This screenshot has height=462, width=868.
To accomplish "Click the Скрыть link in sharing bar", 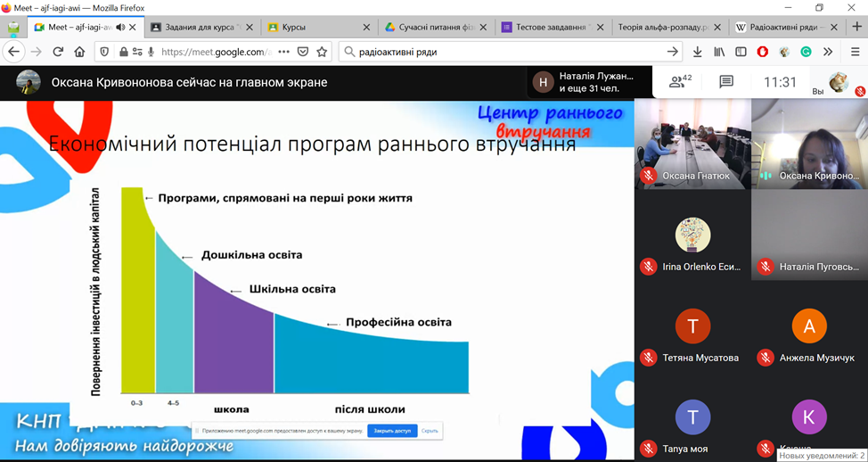I will click(x=430, y=431).
